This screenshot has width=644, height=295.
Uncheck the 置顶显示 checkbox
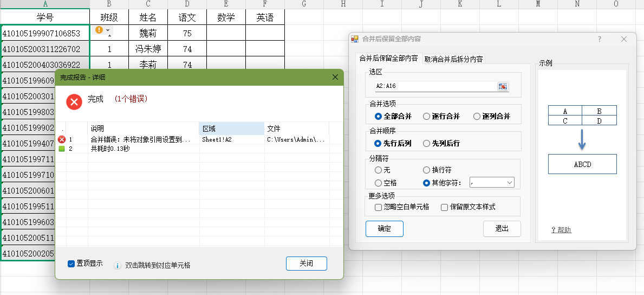(71, 264)
